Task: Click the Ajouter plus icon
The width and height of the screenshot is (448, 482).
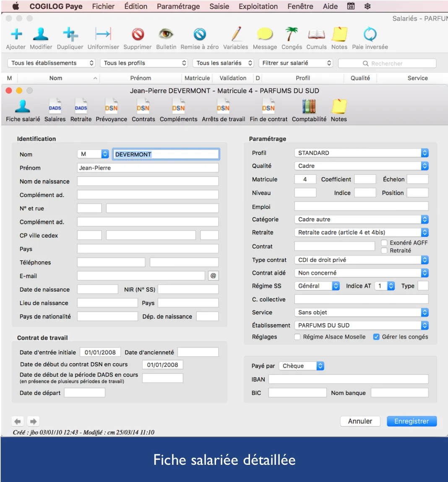Action: click(16, 34)
